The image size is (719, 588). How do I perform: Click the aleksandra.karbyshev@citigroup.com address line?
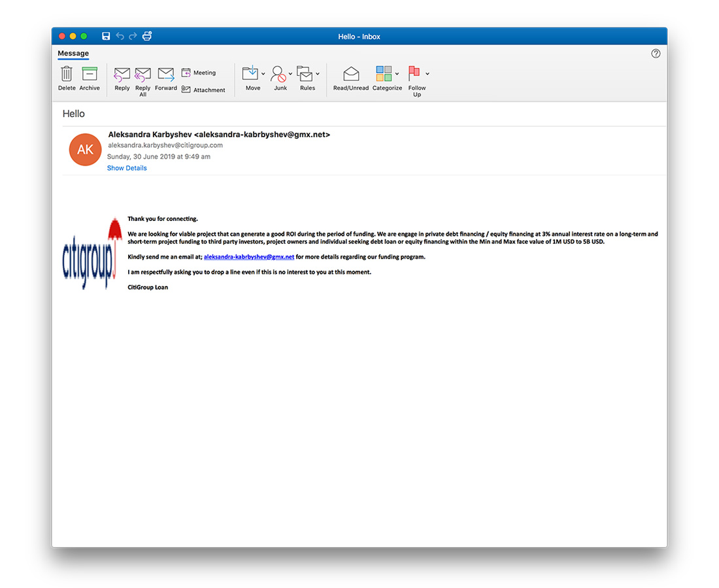[x=165, y=145]
